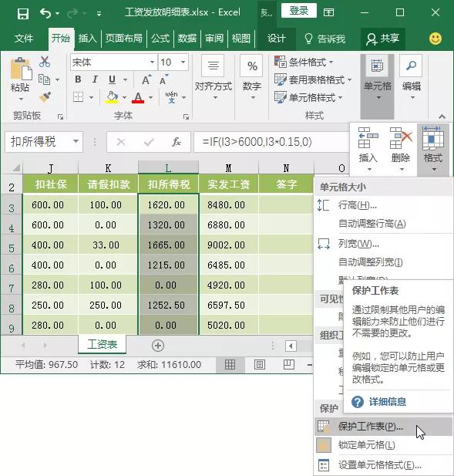Click in the formula bar
454x476 pixels.
(x=271, y=142)
